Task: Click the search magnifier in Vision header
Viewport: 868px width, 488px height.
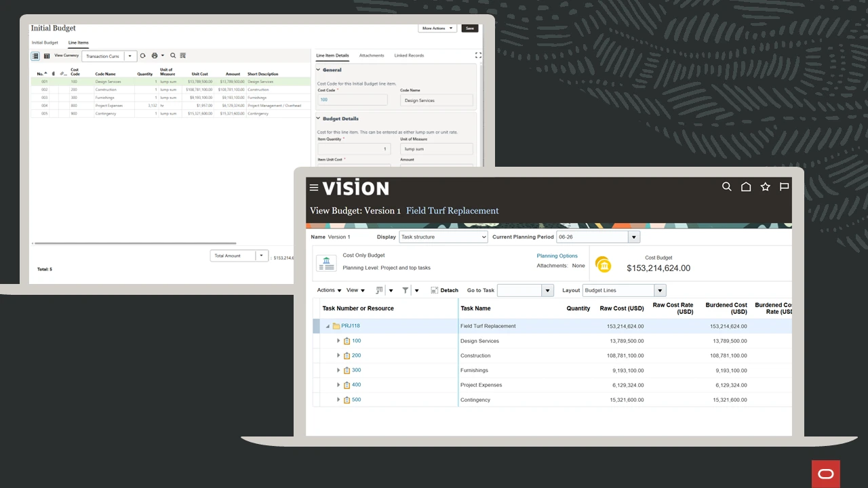Action: click(727, 187)
